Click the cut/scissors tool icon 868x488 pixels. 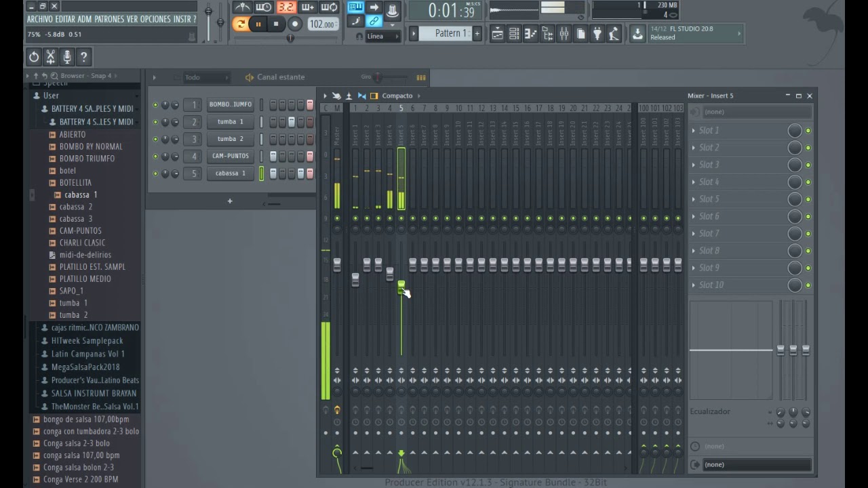(x=50, y=57)
